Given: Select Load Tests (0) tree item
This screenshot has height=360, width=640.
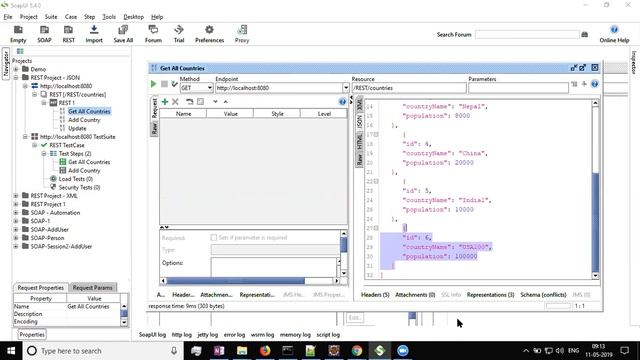Looking at the screenshot, I should [x=76, y=179].
